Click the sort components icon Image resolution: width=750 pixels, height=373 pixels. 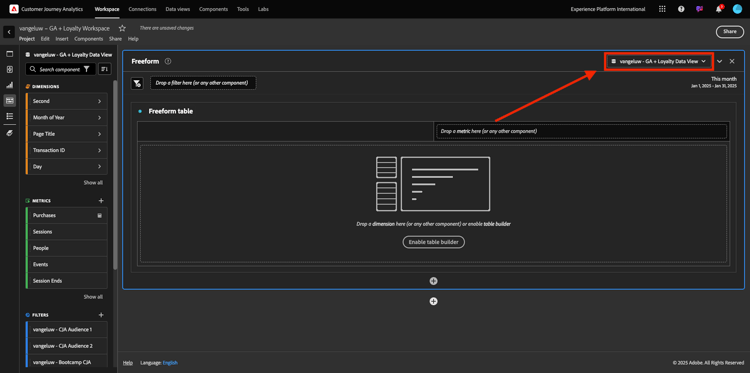105,69
